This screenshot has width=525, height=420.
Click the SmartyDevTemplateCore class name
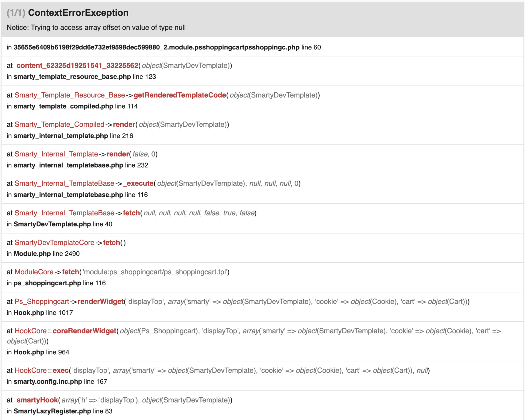tap(54, 243)
